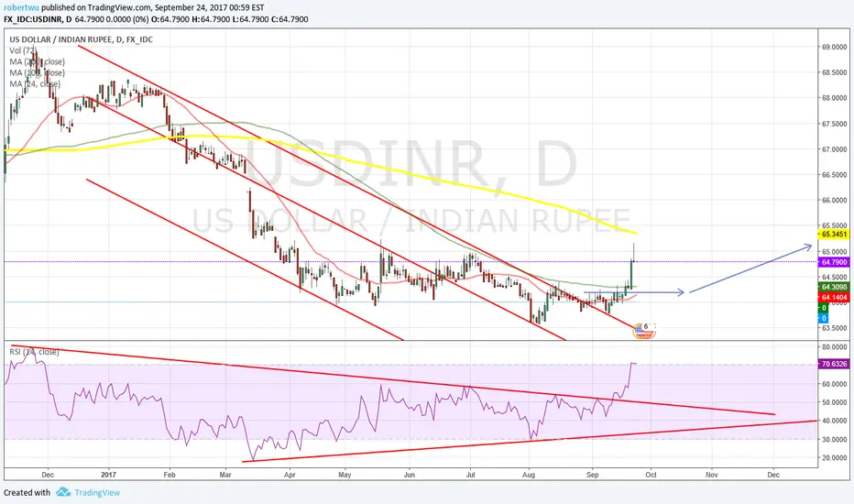
Task: Select the green 64.3098 price label
Action: pyautogui.click(x=833, y=287)
